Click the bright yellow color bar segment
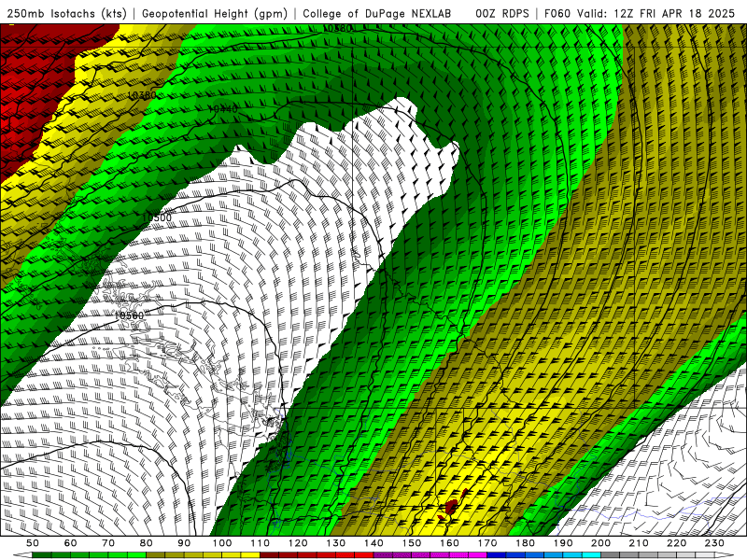The width and height of the screenshot is (747, 560). point(250,555)
